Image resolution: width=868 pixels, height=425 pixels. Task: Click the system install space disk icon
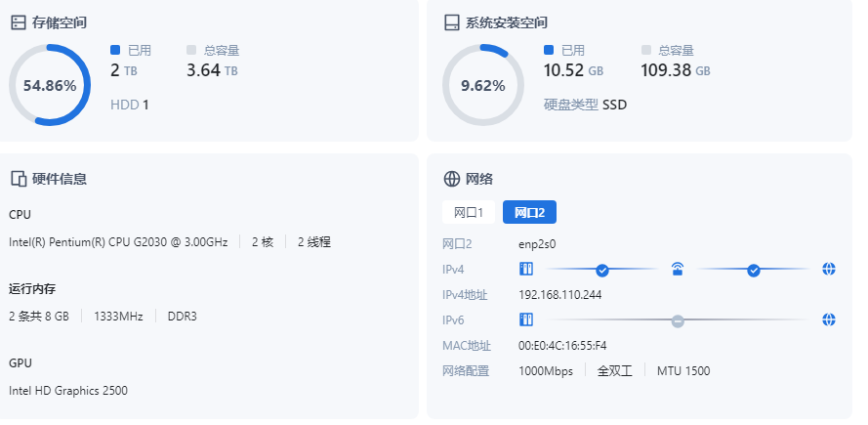click(452, 21)
